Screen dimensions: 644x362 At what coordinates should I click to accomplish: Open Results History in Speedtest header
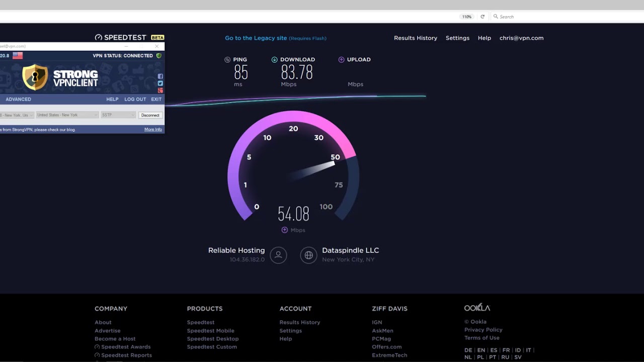coord(416,38)
